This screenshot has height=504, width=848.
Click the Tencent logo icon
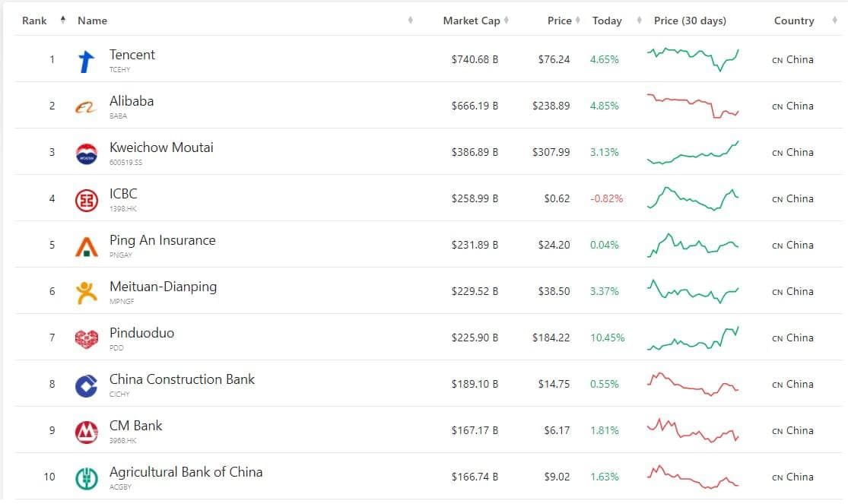tap(86, 61)
